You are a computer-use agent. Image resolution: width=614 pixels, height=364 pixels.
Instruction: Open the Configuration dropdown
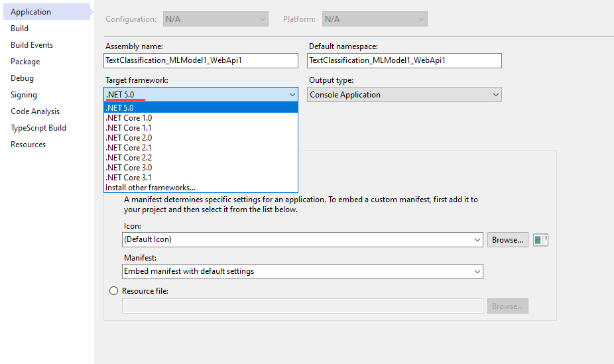(x=215, y=19)
